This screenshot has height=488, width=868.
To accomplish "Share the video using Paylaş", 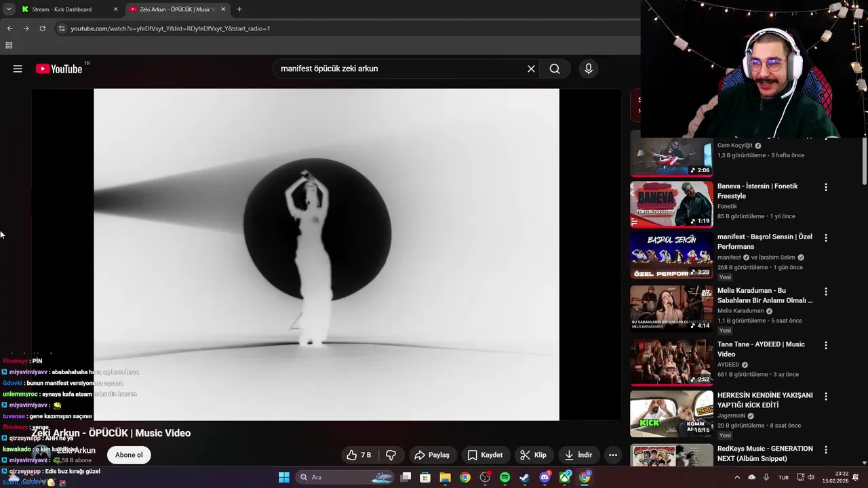I will 432,455.
